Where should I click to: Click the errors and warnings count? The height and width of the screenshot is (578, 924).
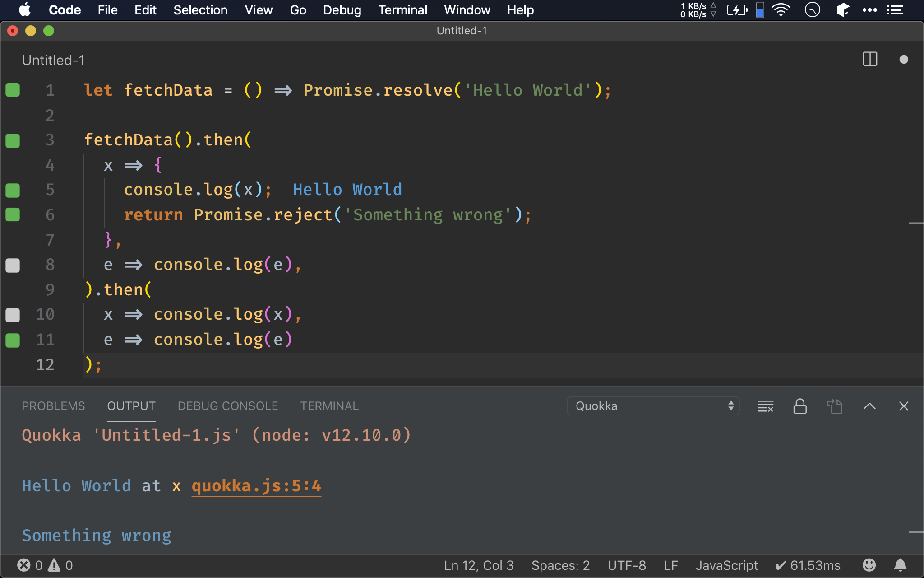point(45,565)
